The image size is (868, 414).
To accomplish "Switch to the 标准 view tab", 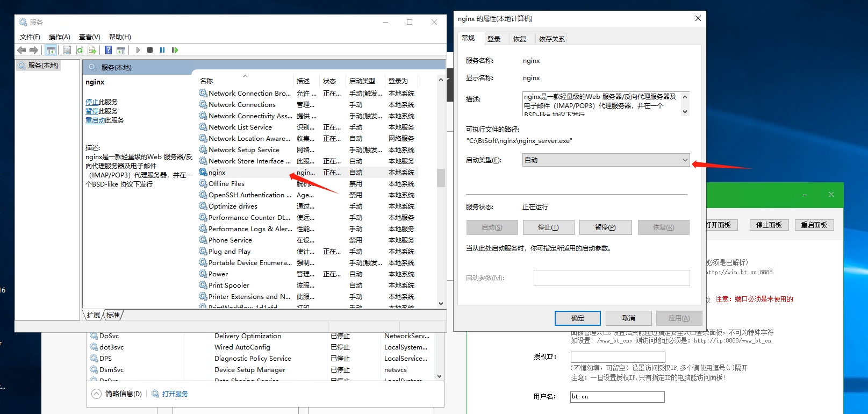I will [113, 315].
